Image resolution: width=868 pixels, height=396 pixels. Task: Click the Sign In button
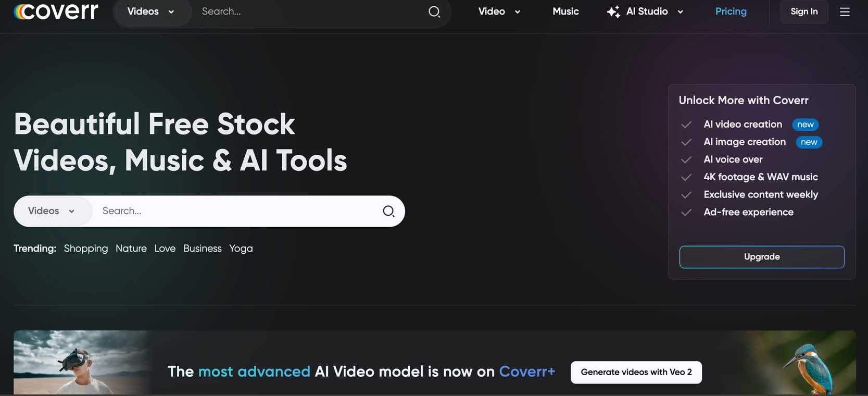(804, 11)
